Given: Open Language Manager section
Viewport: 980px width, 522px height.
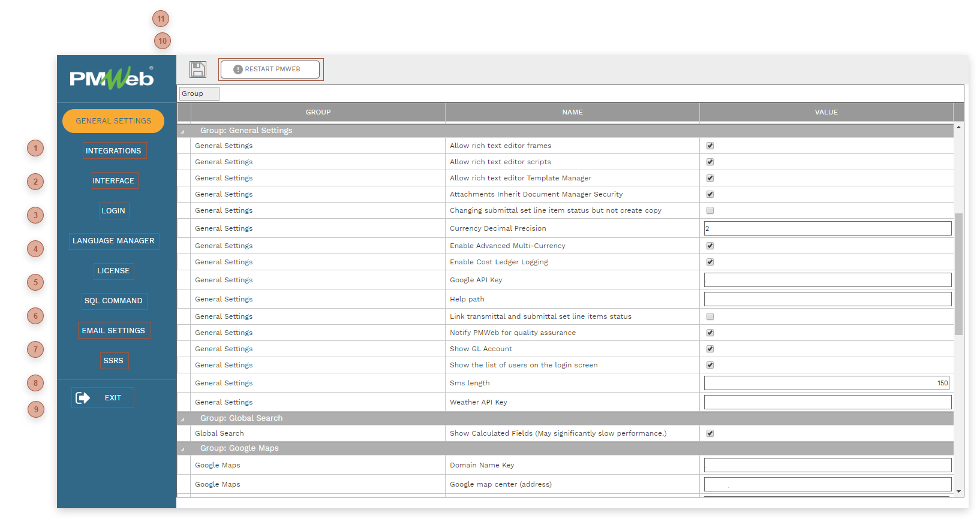Looking at the screenshot, I should tap(113, 241).
